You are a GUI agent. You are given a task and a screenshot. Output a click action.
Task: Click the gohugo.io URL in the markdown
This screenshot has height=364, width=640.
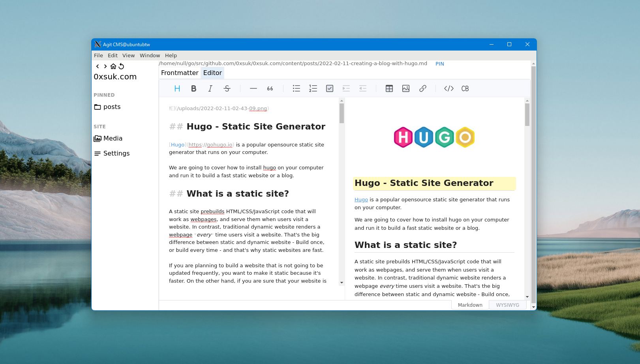point(210,145)
